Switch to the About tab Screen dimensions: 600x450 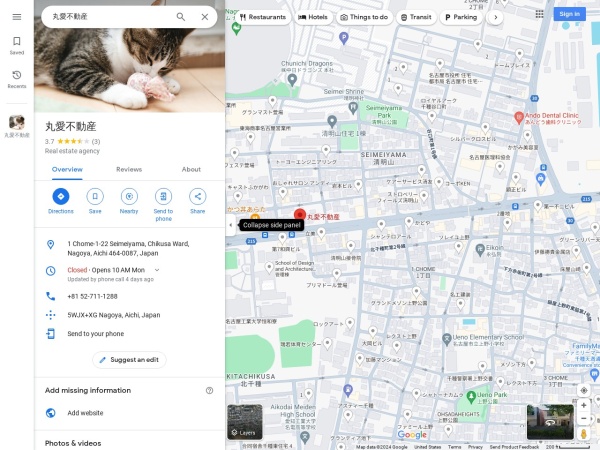click(x=191, y=170)
